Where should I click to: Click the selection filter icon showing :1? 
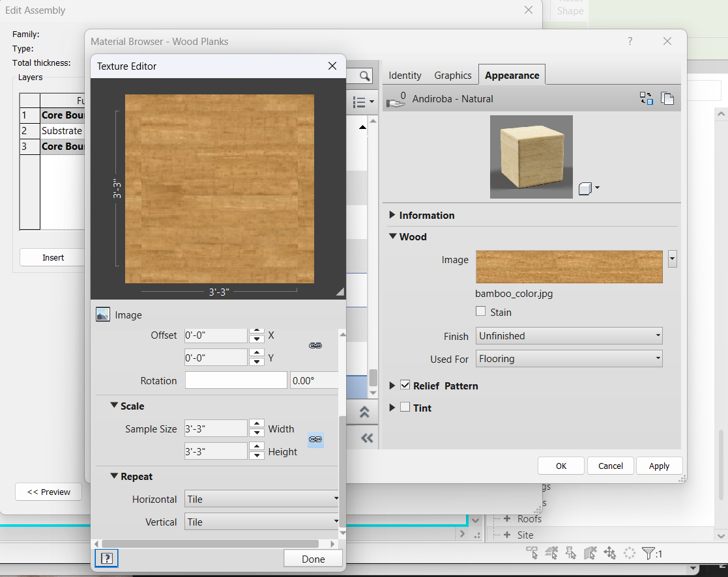(x=649, y=552)
